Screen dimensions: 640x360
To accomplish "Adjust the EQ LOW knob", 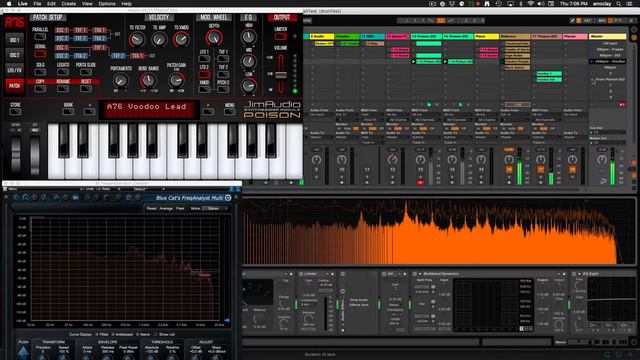I will pos(248,85).
